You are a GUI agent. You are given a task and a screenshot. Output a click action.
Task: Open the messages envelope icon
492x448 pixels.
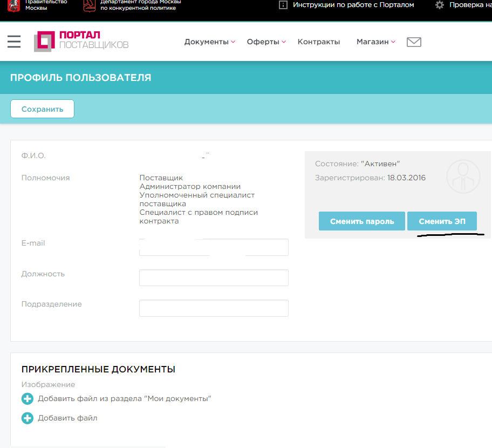point(414,42)
